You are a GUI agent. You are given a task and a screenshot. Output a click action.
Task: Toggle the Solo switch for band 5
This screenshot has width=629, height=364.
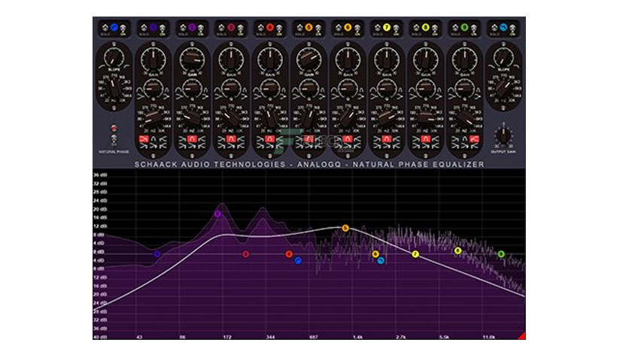(300, 28)
